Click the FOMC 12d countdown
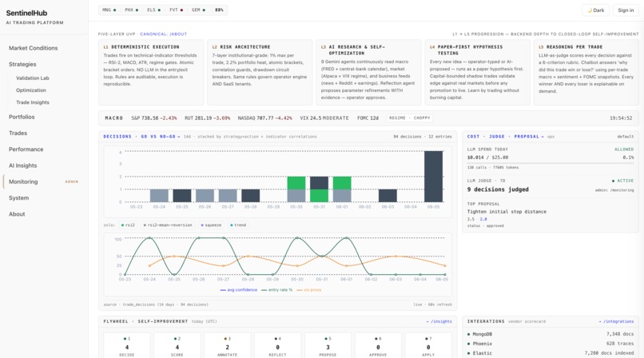 (x=368, y=117)
